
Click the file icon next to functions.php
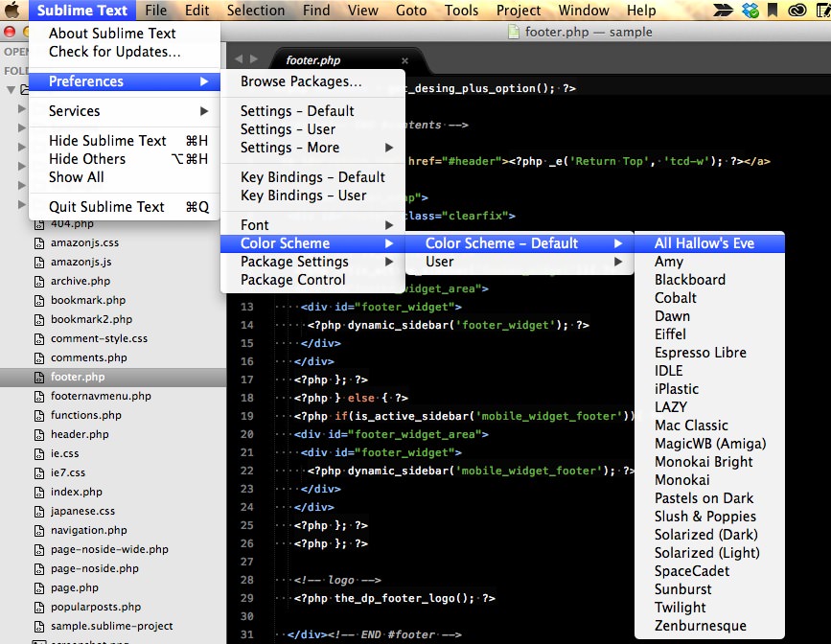(39, 416)
